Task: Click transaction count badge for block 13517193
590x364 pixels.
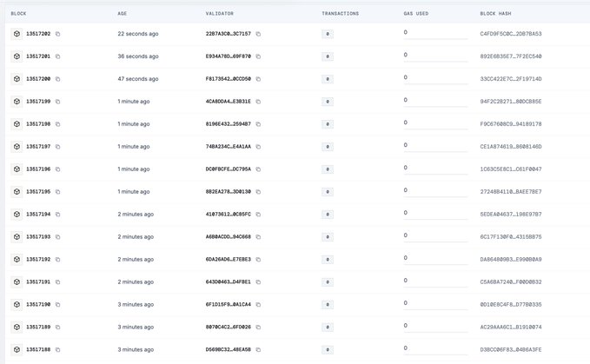Action: point(328,237)
